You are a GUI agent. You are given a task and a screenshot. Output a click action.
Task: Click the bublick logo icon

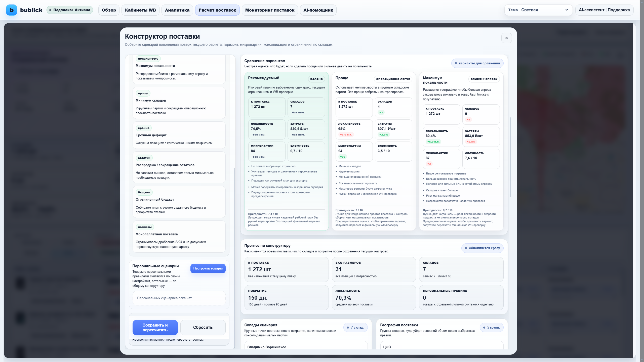[11, 10]
